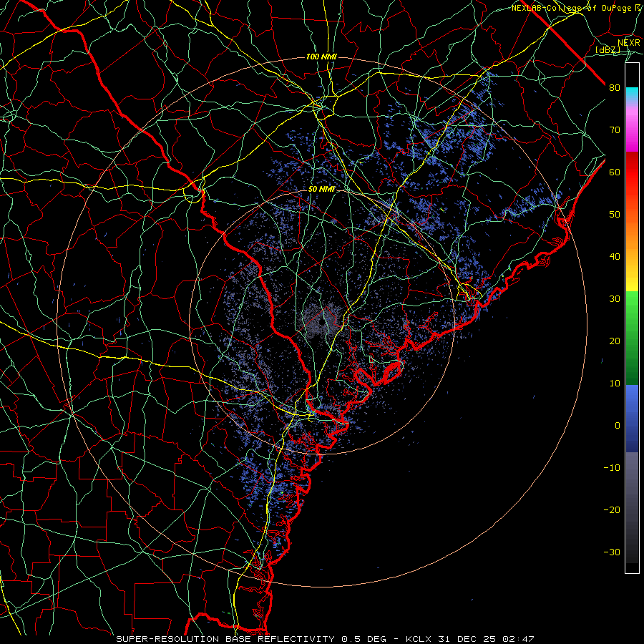This screenshot has height=644, width=644.
Task: Click the NEXR label at top right
Action: (x=629, y=43)
